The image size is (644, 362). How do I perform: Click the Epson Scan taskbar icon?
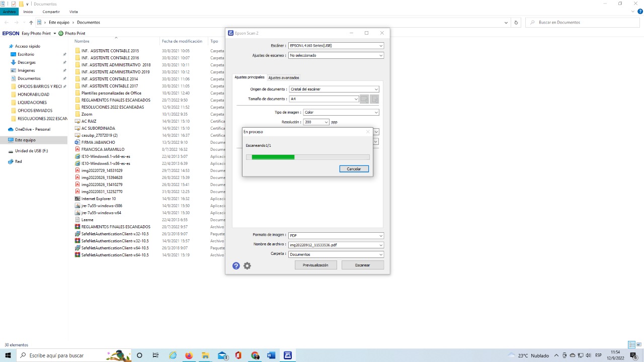pyautogui.click(x=288, y=355)
